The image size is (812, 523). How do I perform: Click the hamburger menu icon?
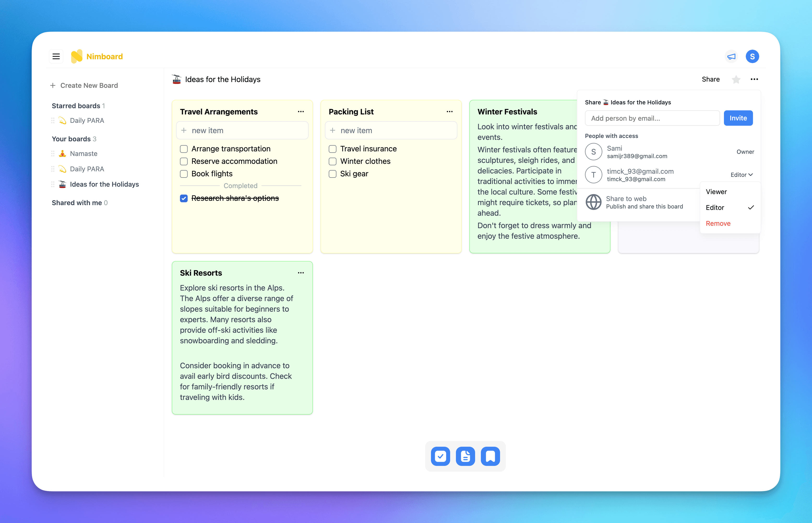pos(56,56)
